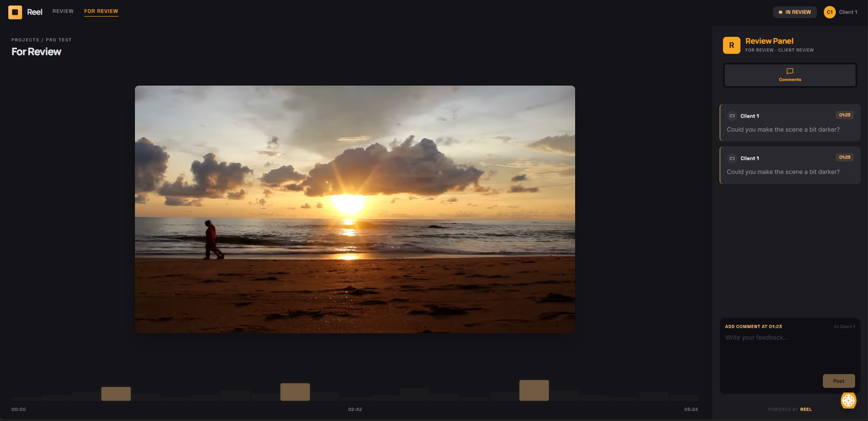
Task: Click C1 avatar on the second comment
Action: [x=732, y=158]
